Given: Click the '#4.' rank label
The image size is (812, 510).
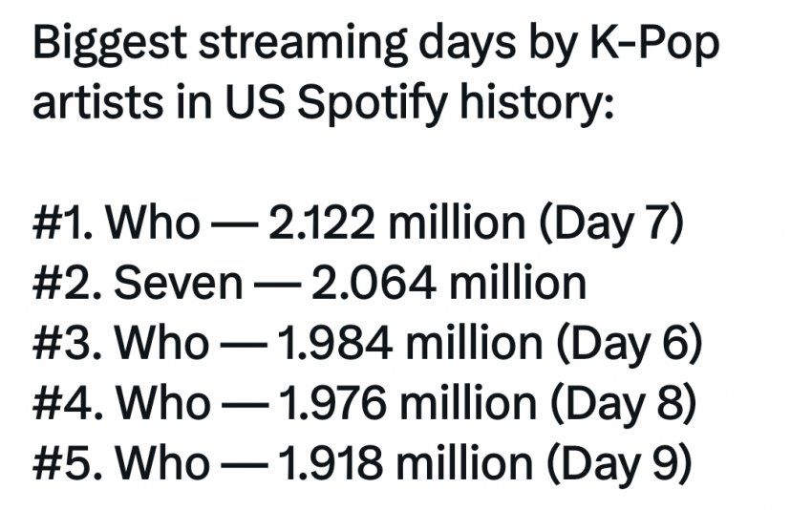Looking at the screenshot, I should (x=68, y=403).
